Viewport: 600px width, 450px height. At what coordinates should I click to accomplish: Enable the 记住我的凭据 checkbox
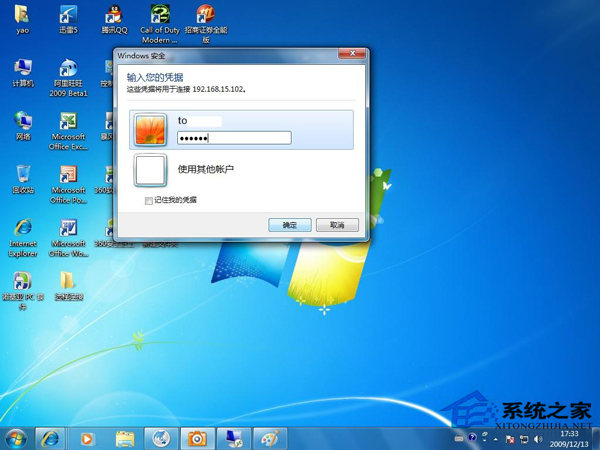click(148, 201)
